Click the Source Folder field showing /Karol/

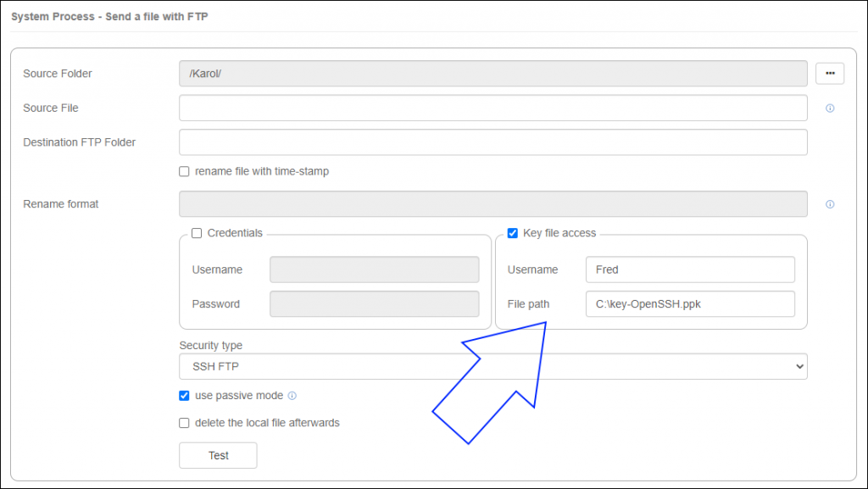tap(492, 74)
